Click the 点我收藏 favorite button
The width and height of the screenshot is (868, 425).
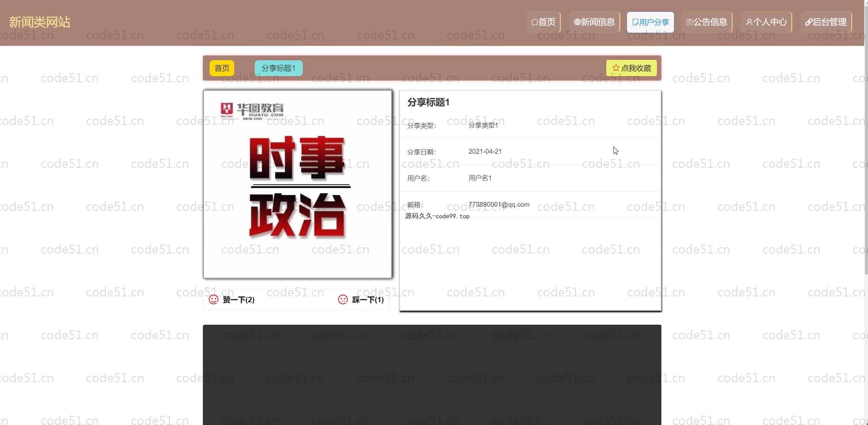pyautogui.click(x=631, y=68)
